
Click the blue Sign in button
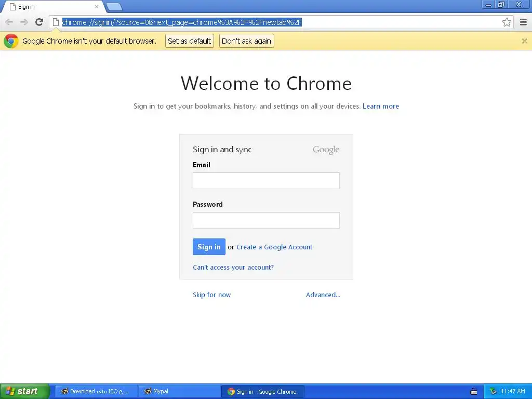click(x=209, y=247)
